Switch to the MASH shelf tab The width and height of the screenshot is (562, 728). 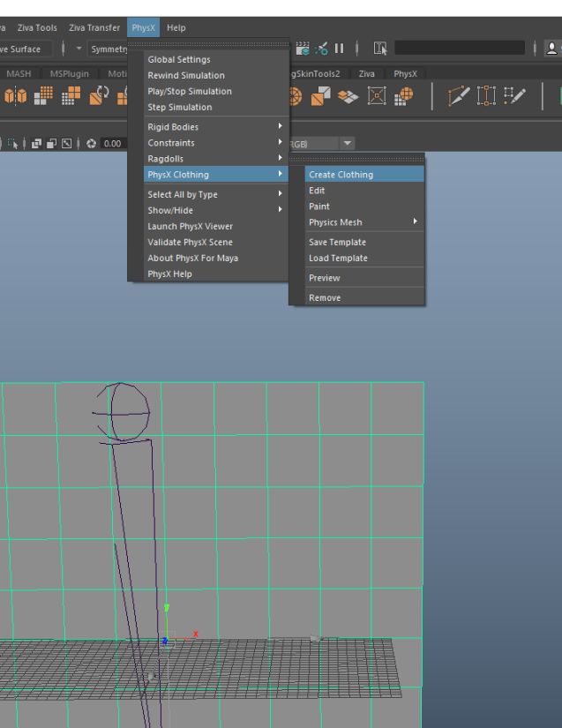(x=19, y=73)
